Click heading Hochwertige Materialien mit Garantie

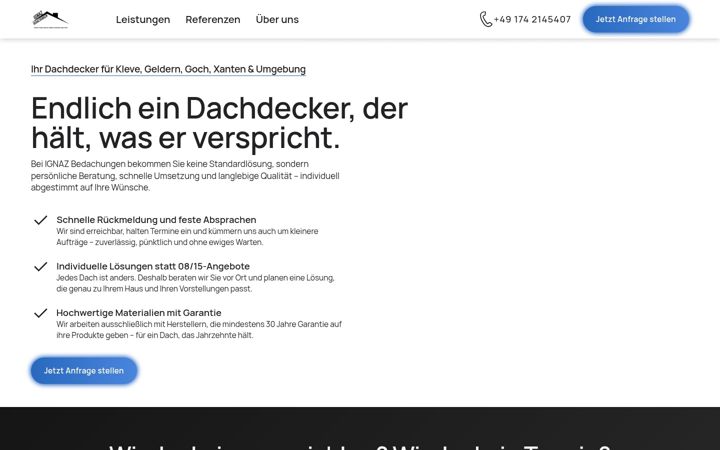coord(139,312)
